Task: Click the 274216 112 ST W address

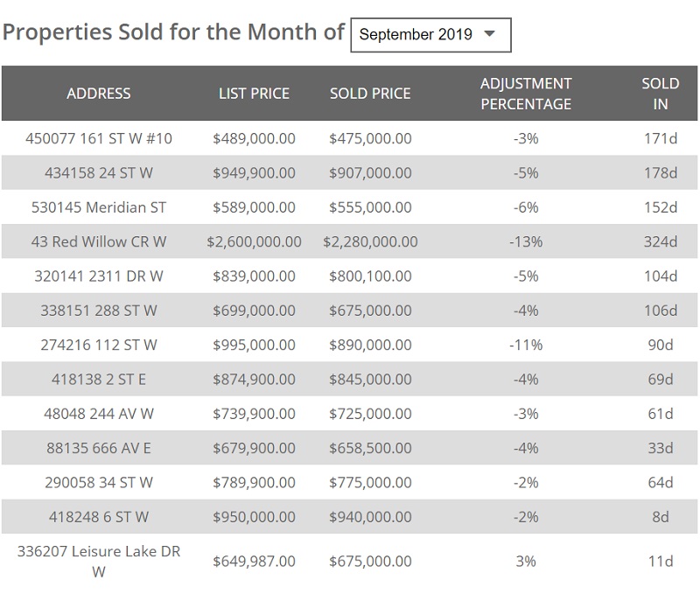Action: [x=99, y=345]
